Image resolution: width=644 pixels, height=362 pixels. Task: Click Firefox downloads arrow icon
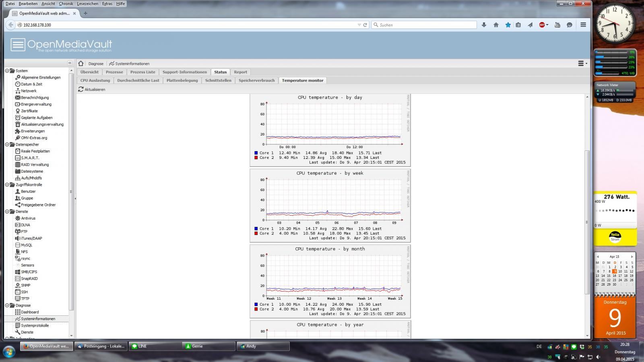484,25
